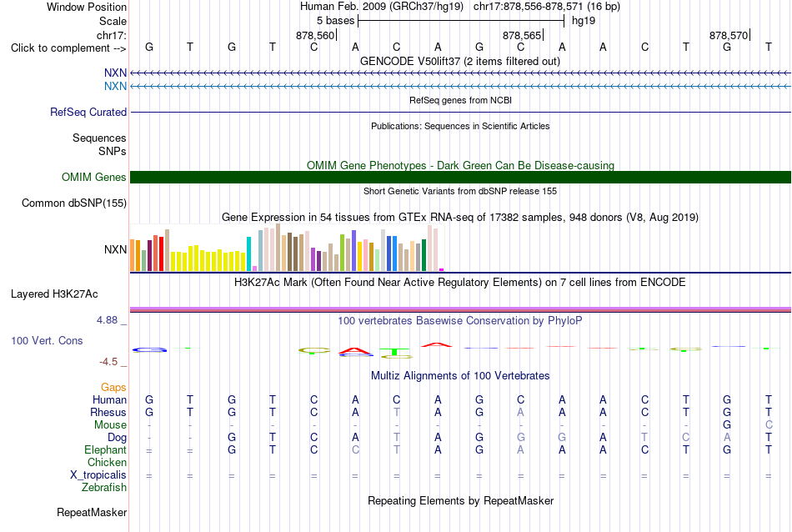Click the Scale label

(x=113, y=21)
